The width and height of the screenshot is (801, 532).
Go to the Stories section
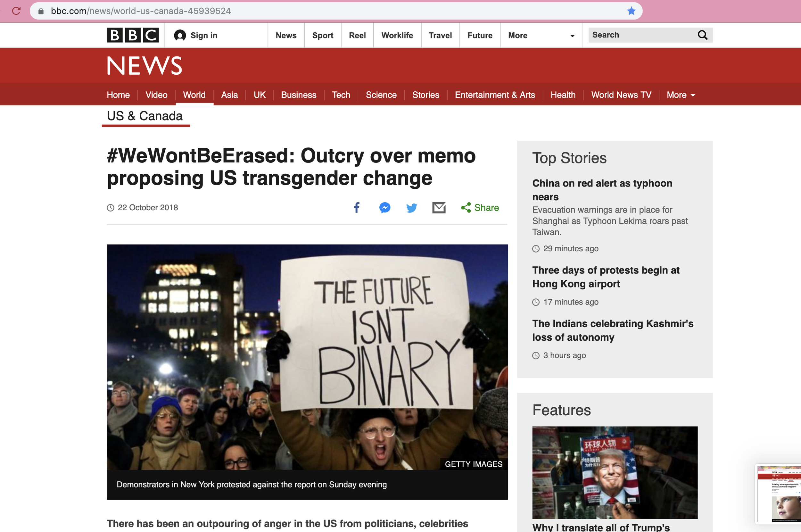click(x=425, y=95)
